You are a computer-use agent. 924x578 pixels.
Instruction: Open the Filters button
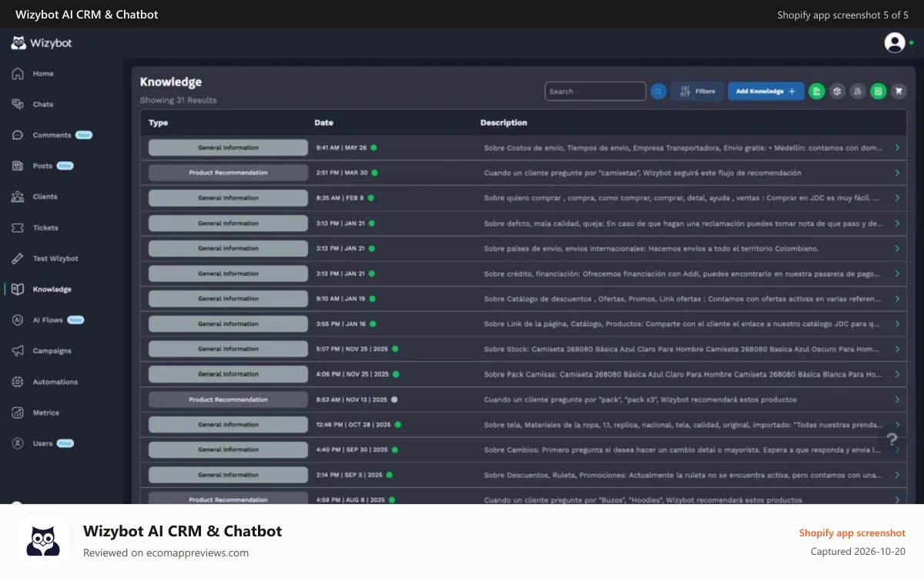tap(698, 92)
